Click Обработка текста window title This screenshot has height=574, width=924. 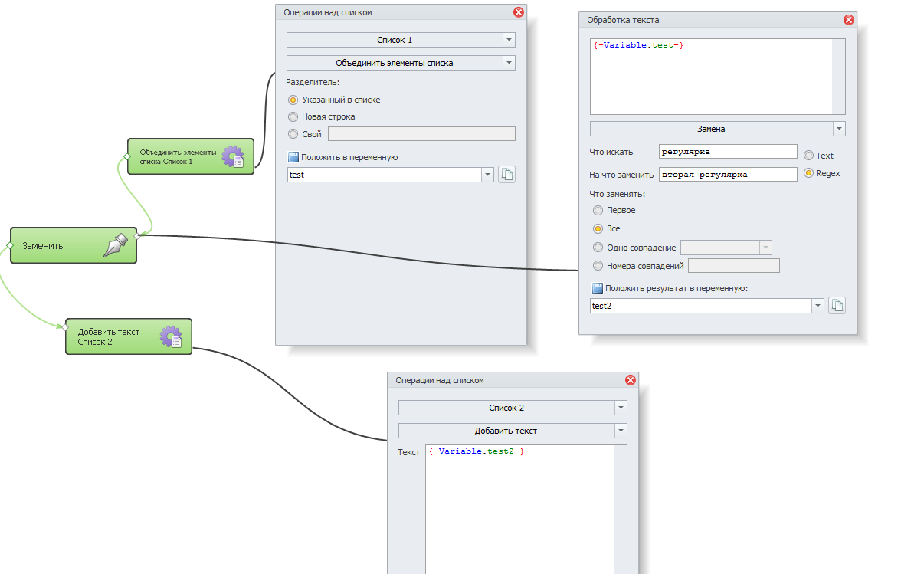[623, 20]
